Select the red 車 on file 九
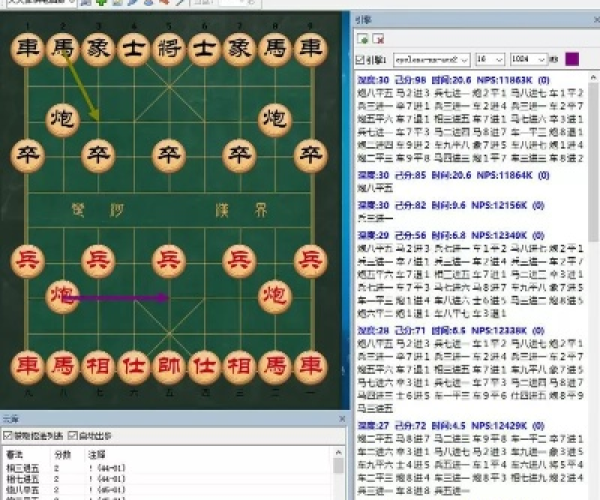Viewport: 600px width, 500px height. point(27,367)
